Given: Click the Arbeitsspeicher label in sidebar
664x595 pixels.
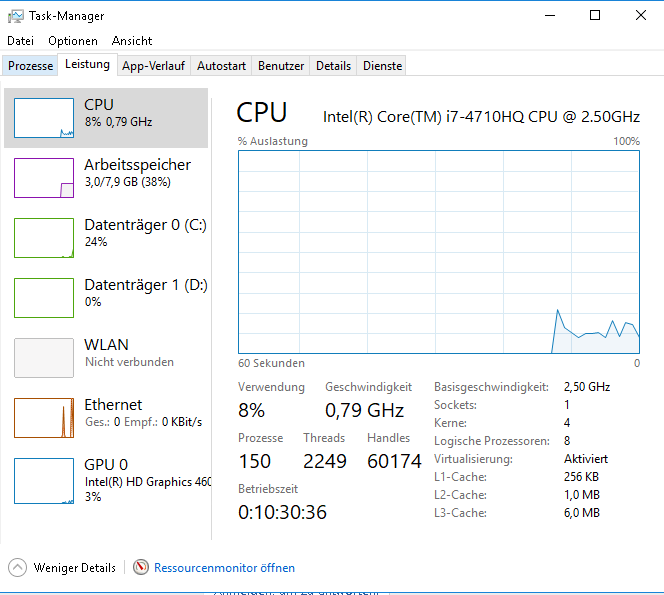Looking at the screenshot, I should [x=138, y=165].
